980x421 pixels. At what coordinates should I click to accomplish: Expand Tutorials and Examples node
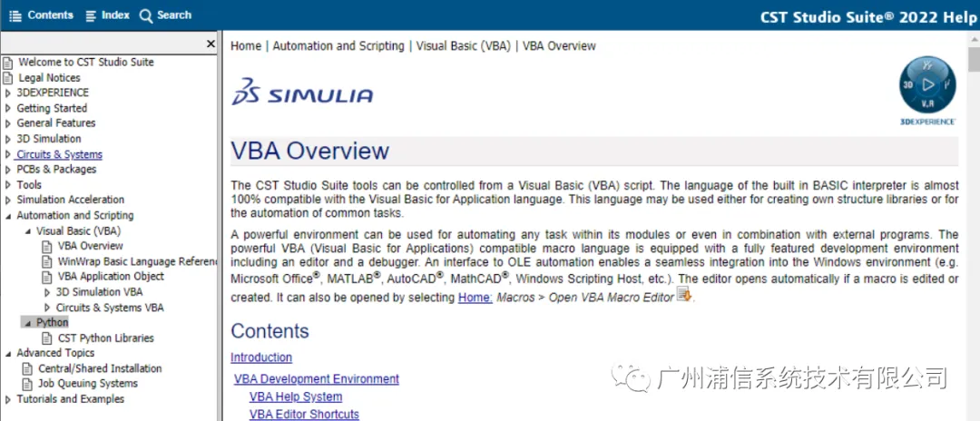point(7,399)
